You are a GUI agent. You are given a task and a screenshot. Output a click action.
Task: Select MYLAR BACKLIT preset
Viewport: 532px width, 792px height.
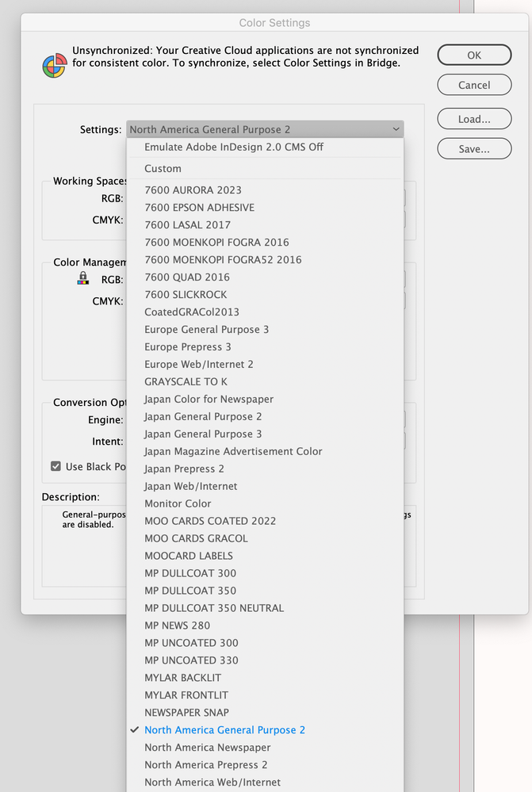pos(265,678)
